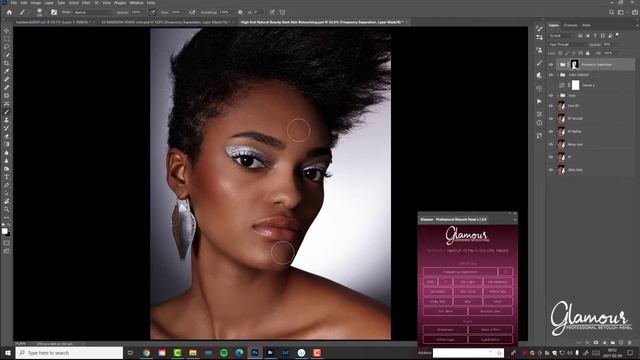Open the layer blend mode Pass Through dropdown
Image resolution: width=640 pixels, height=360 pixels.
tap(567, 44)
